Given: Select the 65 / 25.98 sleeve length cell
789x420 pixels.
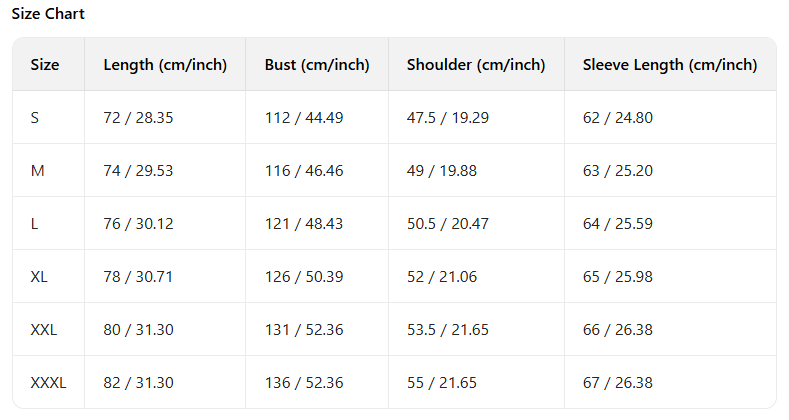Looking at the screenshot, I should 617,277.
